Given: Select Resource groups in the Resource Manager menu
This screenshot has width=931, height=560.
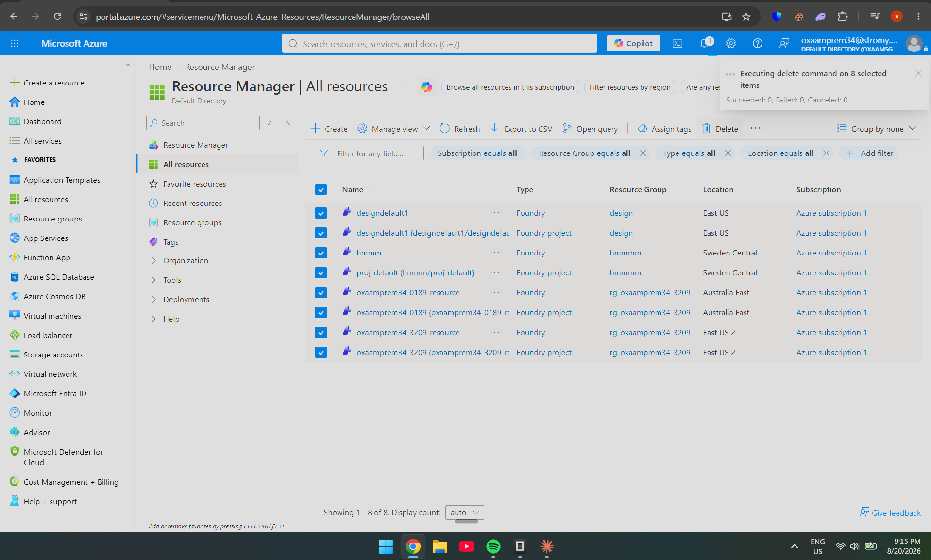Looking at the screenshot, I should point(192,222).
